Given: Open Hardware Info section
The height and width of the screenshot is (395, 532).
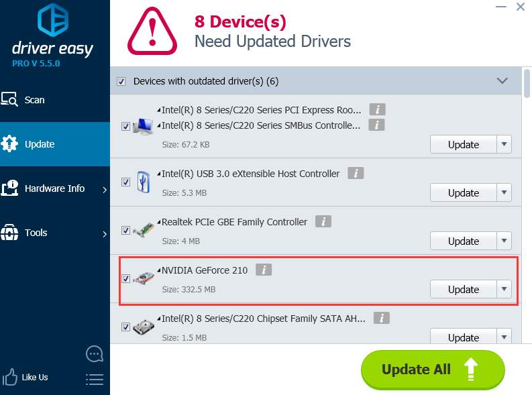Looking at the screenshot, I should tap(55, 188).
